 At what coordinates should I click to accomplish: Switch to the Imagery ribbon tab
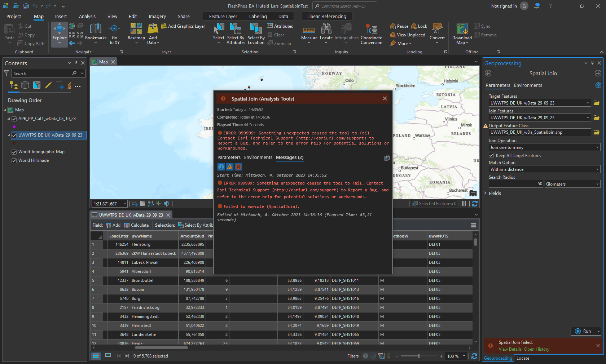[157, 17]
